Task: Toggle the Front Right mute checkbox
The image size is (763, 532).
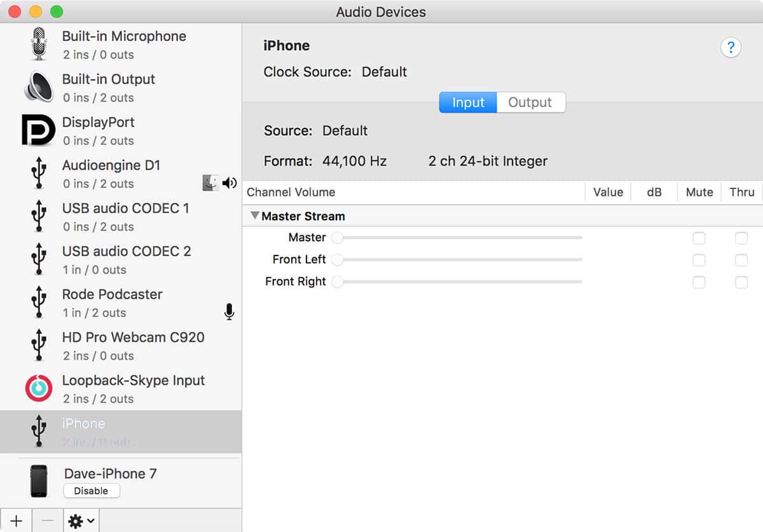Action: [x=699, y=282]
